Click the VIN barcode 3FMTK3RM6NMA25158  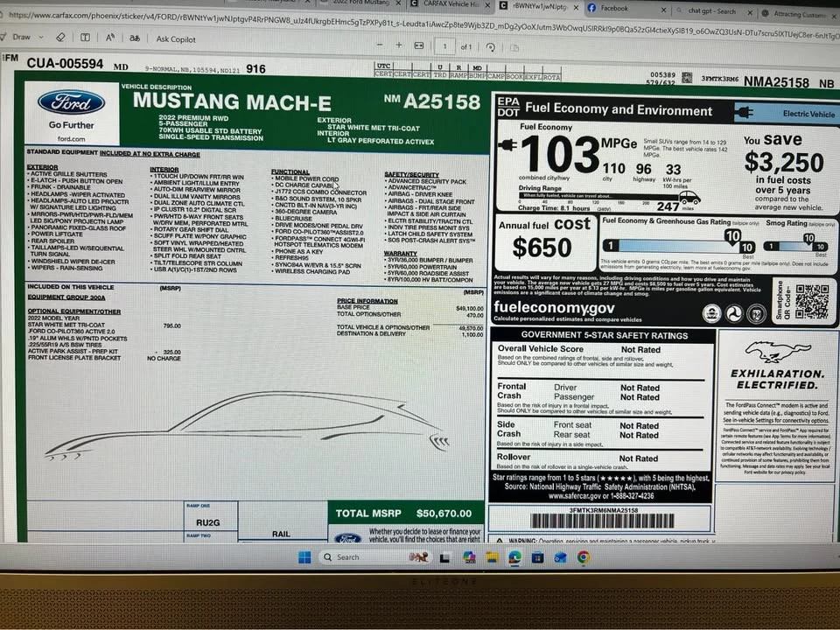pos(603,521)
